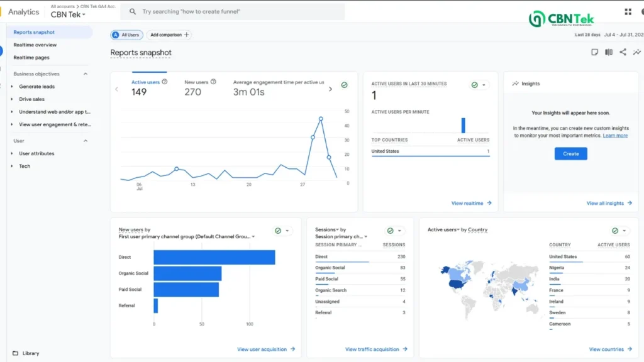Select the Average engagement time tab
Viewport: 644px width, 362px height.
coord(279,87)
